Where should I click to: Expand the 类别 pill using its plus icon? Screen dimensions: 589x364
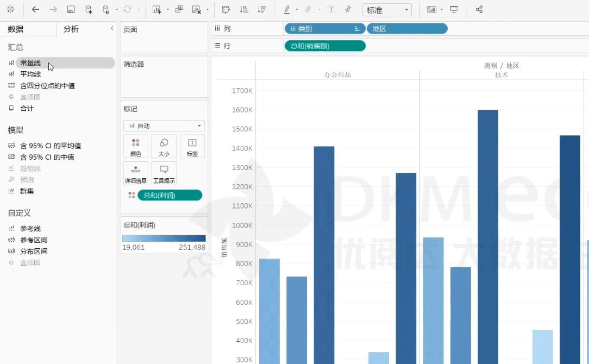pos(293,29)
